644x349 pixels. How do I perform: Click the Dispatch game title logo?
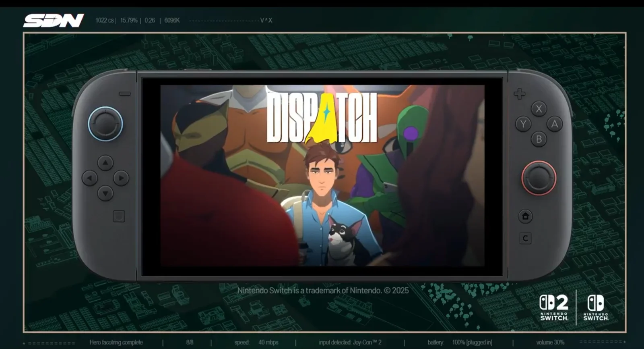(322, 118)
